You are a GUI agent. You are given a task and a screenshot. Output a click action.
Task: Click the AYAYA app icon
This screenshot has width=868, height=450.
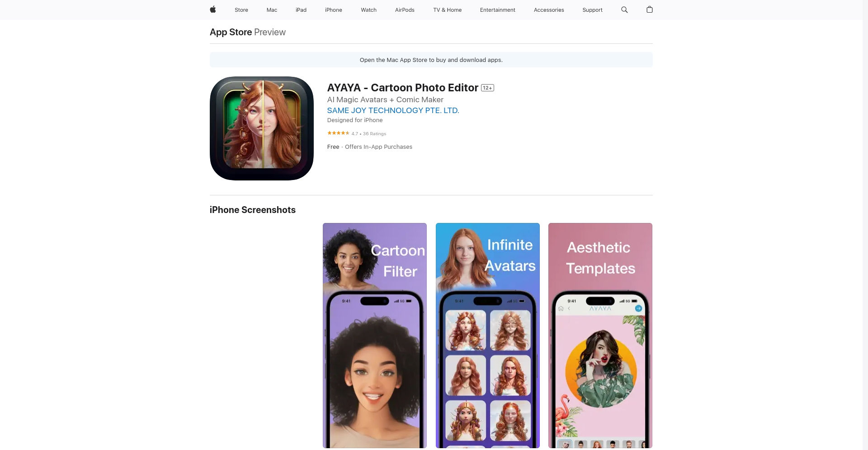(262, 128)
